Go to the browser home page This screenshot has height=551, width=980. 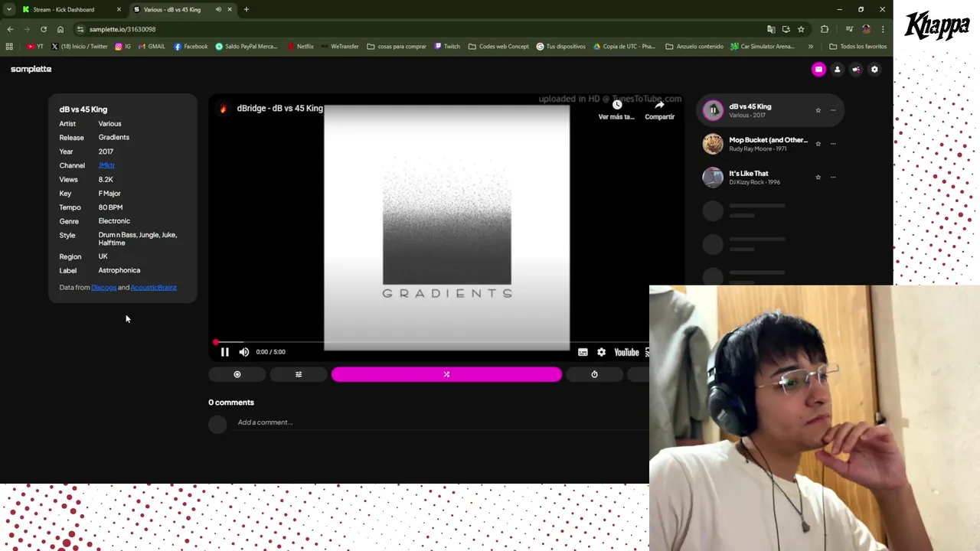60,29
